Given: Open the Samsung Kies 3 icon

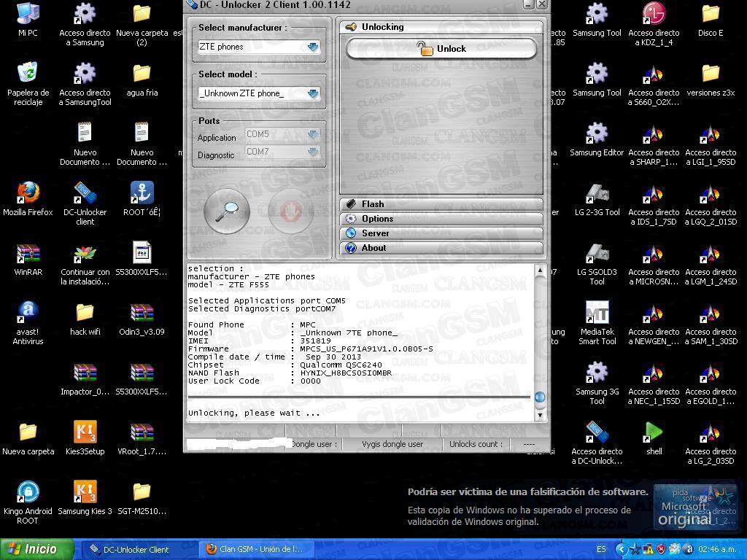Looking at the screenshot, I should click(x=85, y=497).
